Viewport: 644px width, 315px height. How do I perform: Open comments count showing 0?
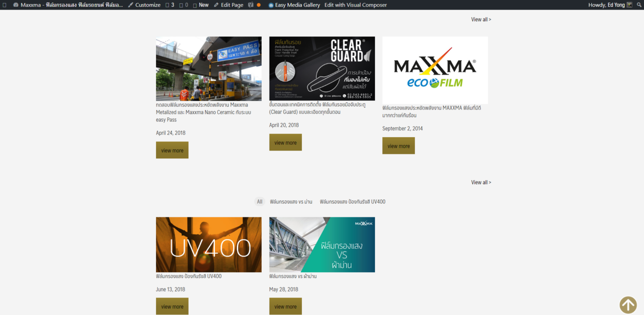[x=184, y=5]
